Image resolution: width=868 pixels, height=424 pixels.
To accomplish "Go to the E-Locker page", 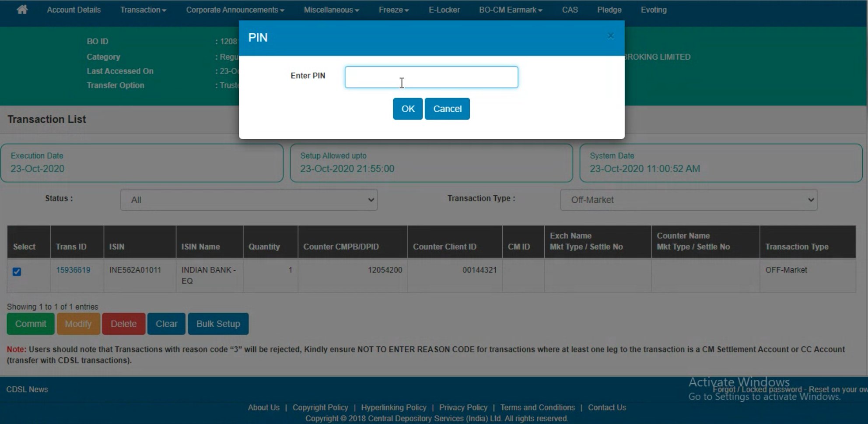I will click(x=444, y=10).
